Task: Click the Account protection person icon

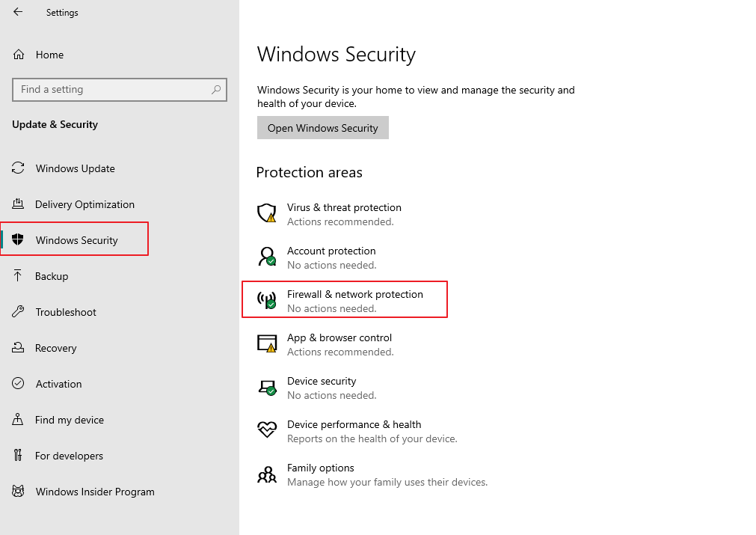Action: (x=266, y=257)
